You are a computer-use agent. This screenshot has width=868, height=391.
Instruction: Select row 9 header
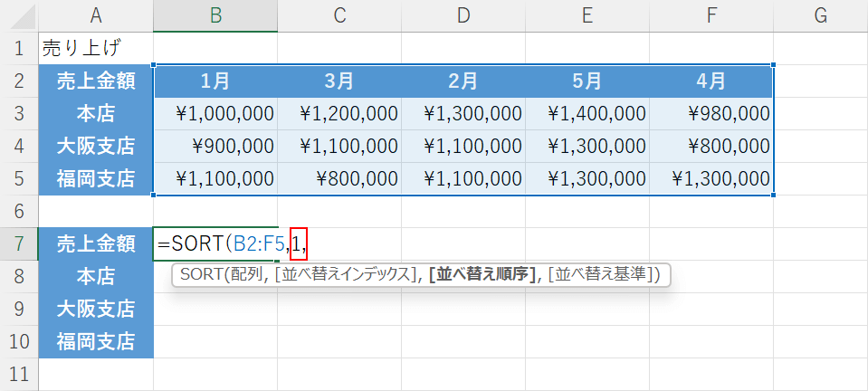point(19,309)
